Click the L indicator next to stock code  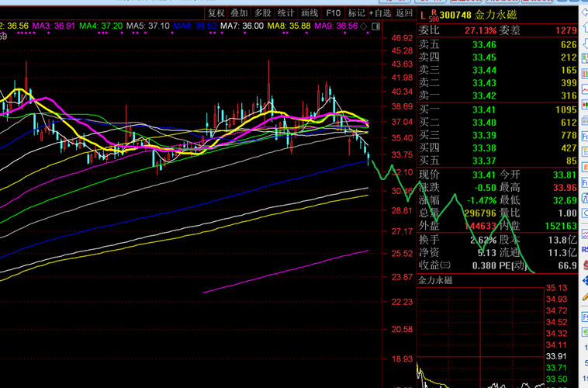[x=423, y=16]
